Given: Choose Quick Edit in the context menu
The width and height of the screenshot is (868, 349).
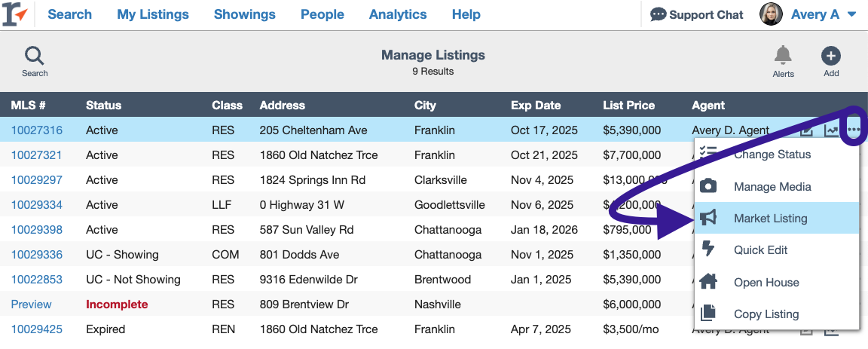Looking at the screenshot, I should [x=760, y=250].
